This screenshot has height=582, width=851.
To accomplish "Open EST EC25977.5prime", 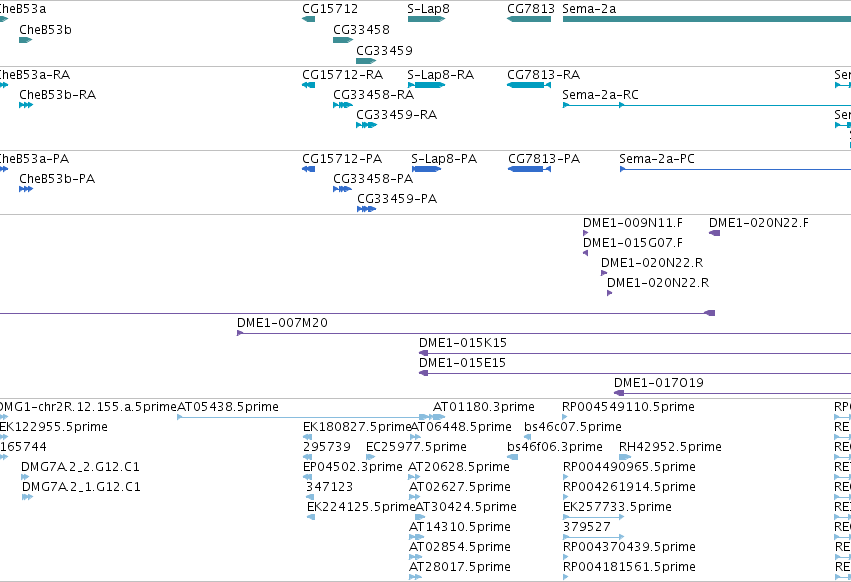I will [416, 447].
